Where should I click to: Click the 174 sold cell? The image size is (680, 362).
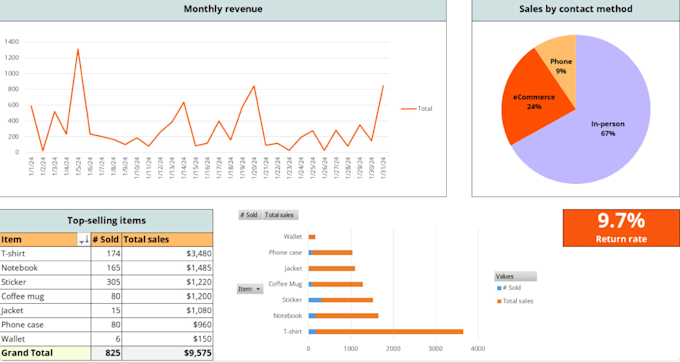106,254
